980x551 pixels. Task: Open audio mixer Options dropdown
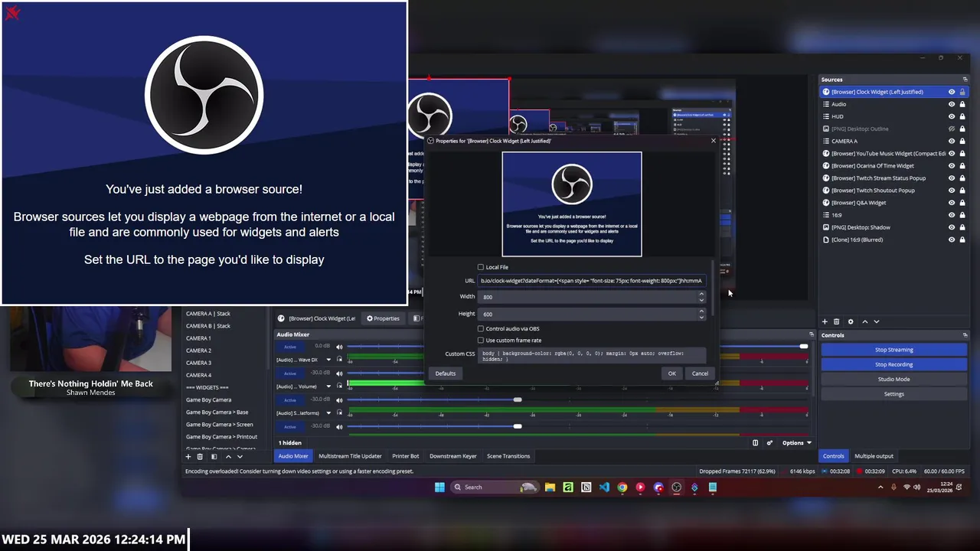796,442
